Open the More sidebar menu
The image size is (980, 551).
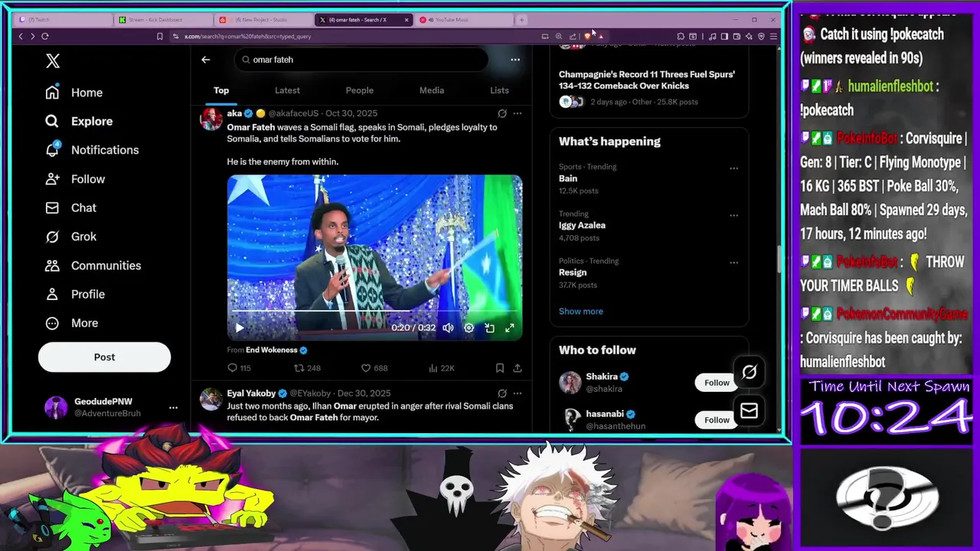click(x=72, y=323)
